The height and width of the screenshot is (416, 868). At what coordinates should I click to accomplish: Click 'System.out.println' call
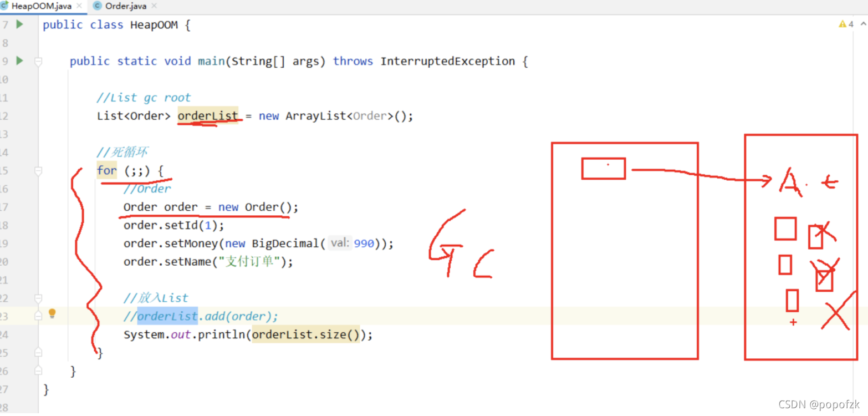point(185,335)
